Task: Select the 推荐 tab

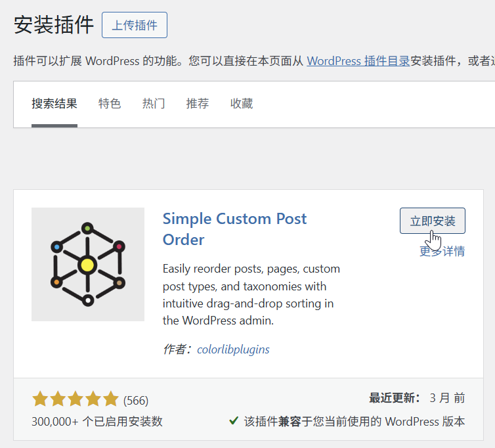Action: [198, 104]
